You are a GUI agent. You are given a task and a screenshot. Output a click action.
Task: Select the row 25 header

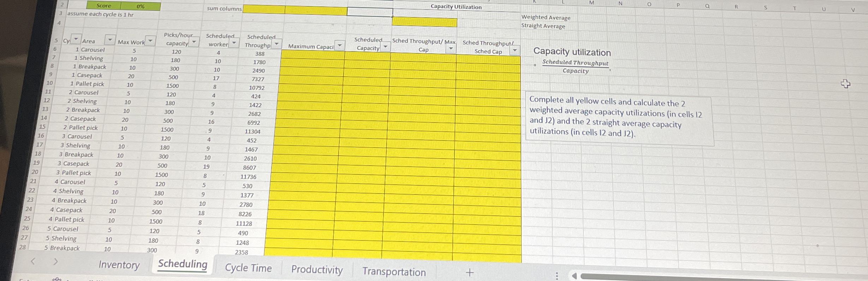pyautogui.click(x=27, y=219)
